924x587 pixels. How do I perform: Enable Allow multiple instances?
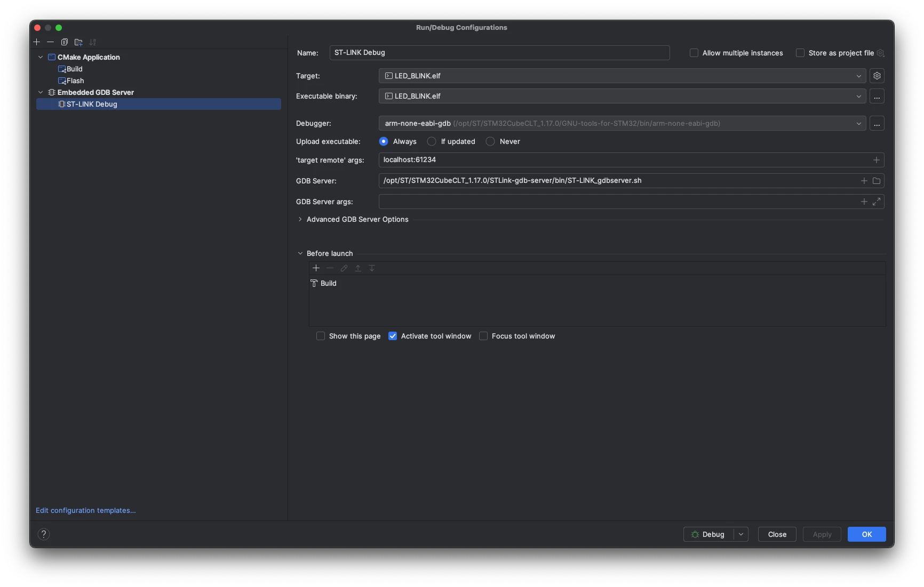(694, 53)
